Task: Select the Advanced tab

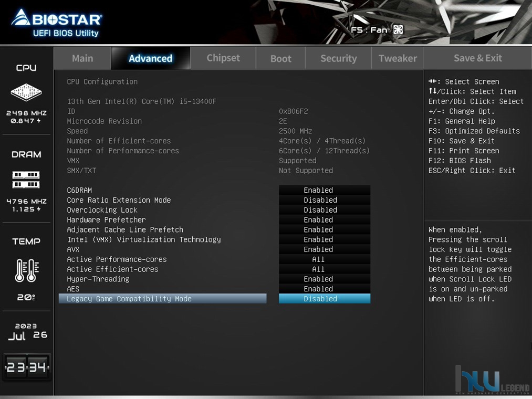Action: pyautogui.click(x=151, y=58)
